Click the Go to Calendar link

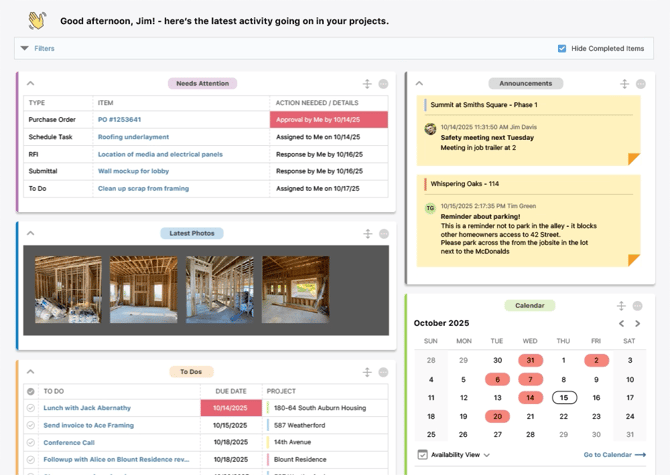pyautogui.click(x=614, y=454)
